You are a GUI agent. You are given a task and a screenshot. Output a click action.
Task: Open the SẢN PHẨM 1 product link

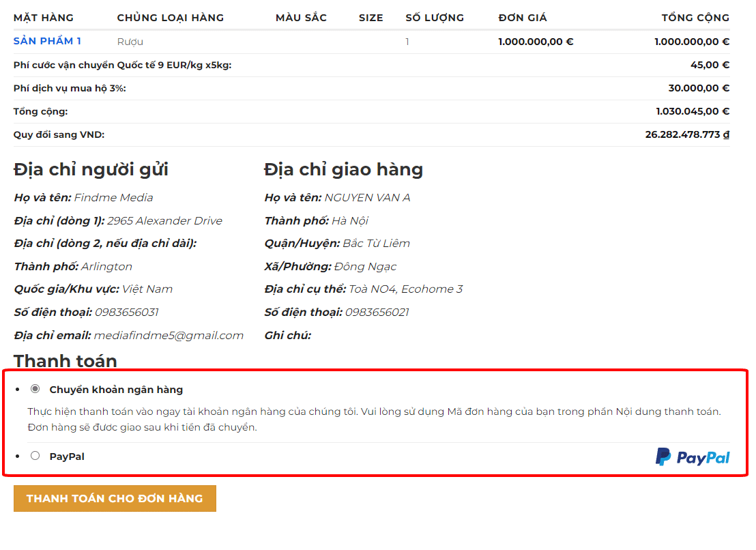[x=47, y=41]
